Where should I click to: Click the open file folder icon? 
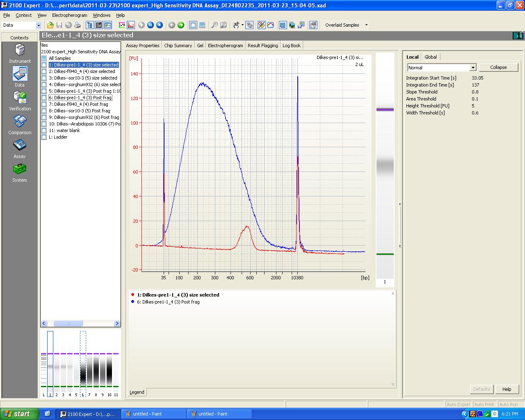[x=50, y=25]
